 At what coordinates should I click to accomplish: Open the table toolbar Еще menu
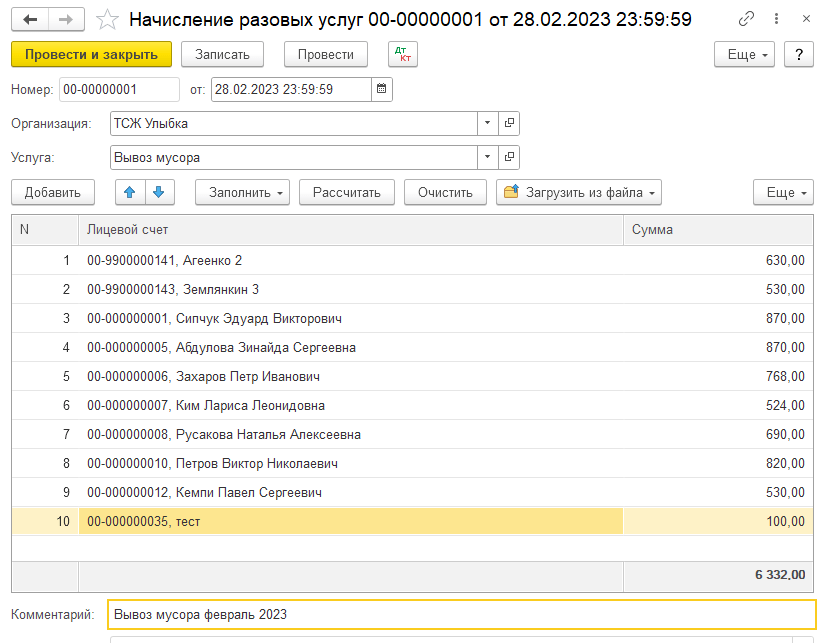(784, 192)
